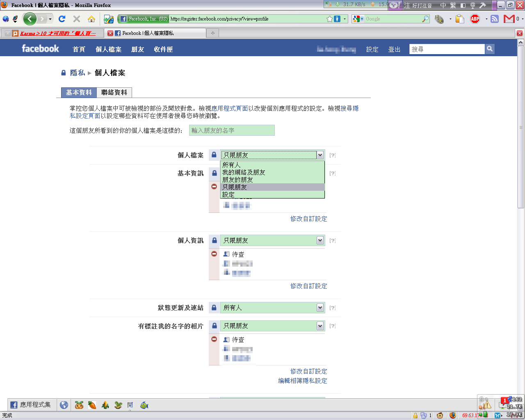Click 編輯相簿隱私設定 link

point(303,381)
